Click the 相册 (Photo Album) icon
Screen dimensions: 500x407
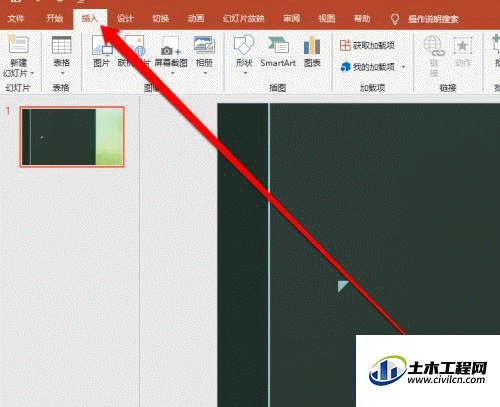point(204,45)
